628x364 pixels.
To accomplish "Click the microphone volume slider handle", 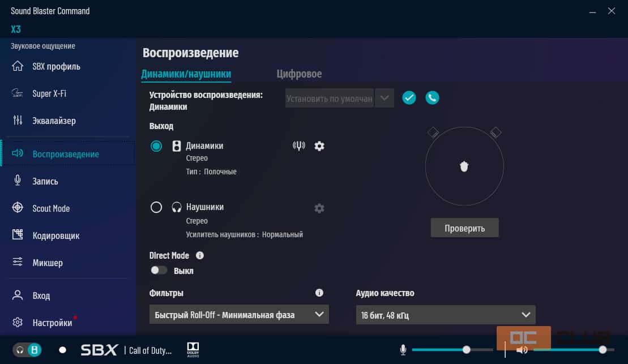I will (466, 350).
